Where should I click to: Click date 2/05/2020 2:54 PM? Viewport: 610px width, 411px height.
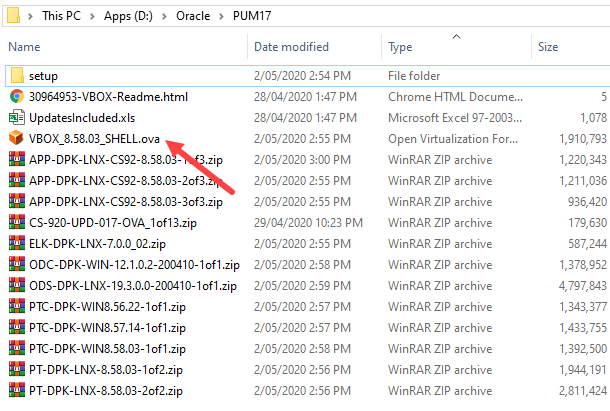[x=302, y=76]
